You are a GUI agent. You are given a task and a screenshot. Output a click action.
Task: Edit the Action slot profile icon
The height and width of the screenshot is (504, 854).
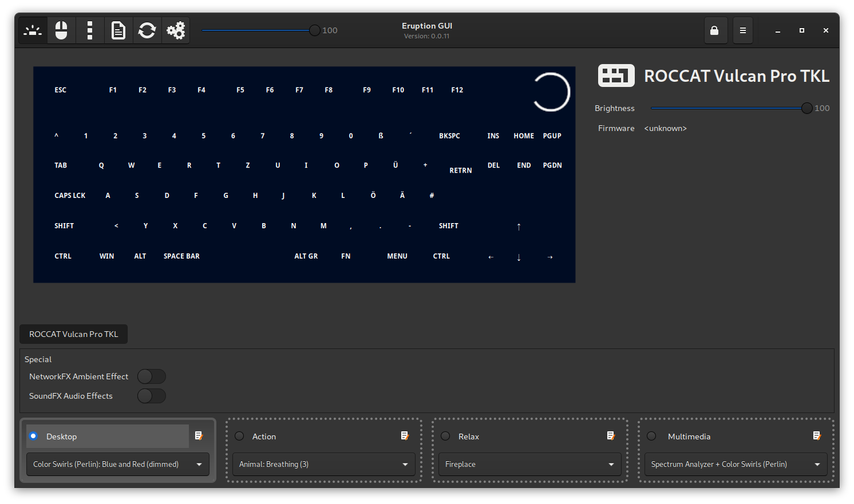coord(405,436)
